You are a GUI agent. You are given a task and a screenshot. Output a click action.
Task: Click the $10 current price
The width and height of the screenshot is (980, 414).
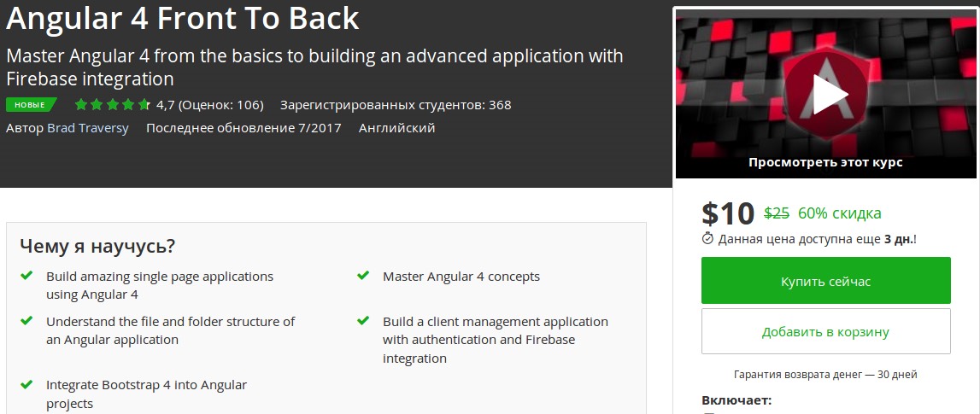(727, 213)
